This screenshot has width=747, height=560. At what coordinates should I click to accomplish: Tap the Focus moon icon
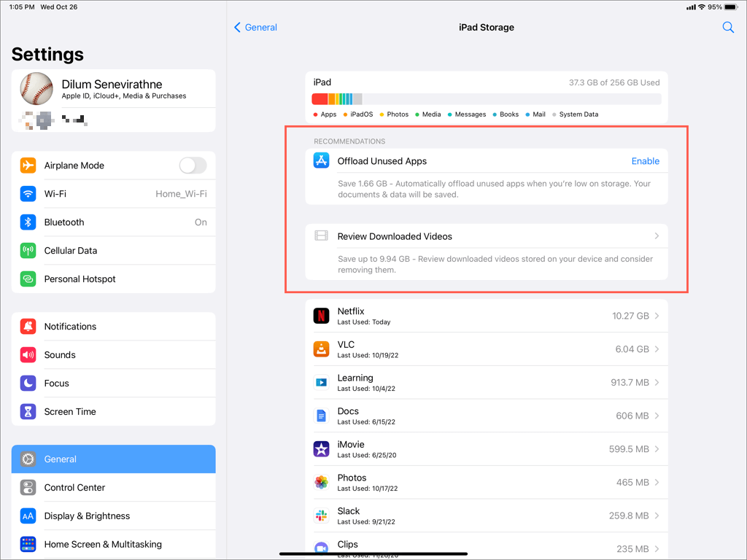28,383
